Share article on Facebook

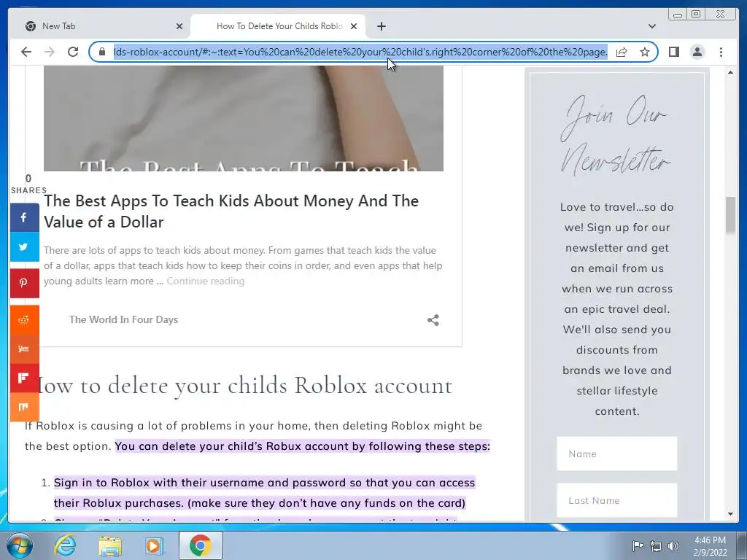(24, 217)
